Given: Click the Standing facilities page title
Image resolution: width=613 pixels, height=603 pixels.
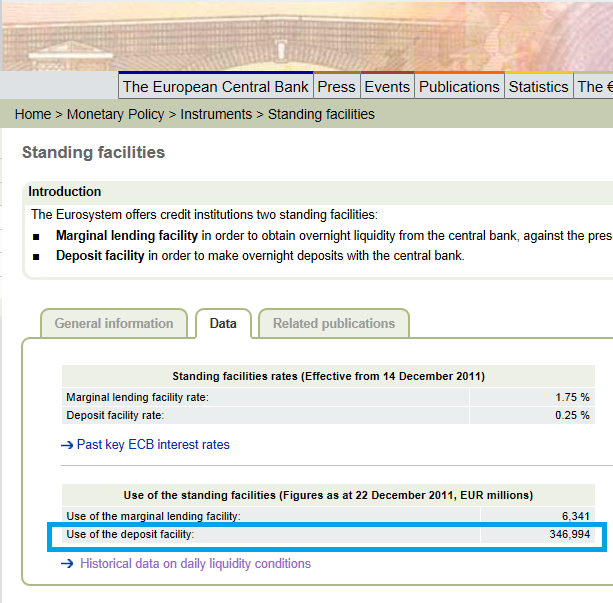Looking at the screenshot, I should coord(93,153).
